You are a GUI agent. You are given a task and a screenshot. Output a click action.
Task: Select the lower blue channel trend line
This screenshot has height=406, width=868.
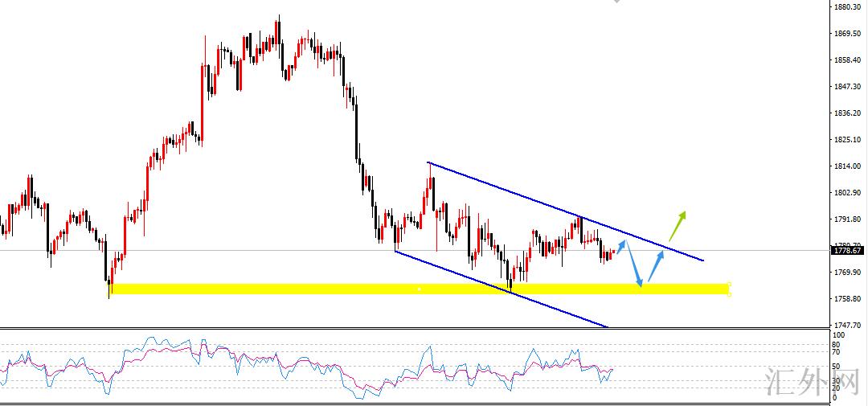coord(502,289)
